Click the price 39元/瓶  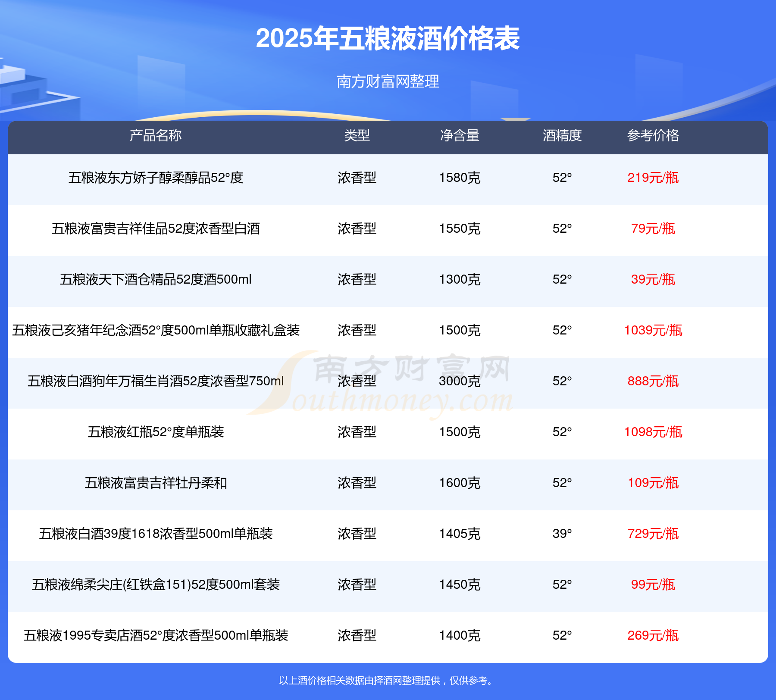653,279
